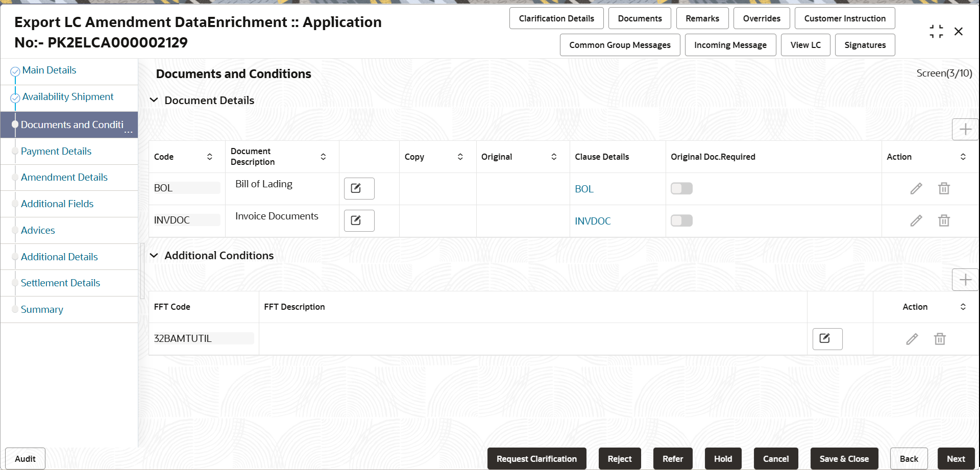Edit the BOL document row

point(916,189)
